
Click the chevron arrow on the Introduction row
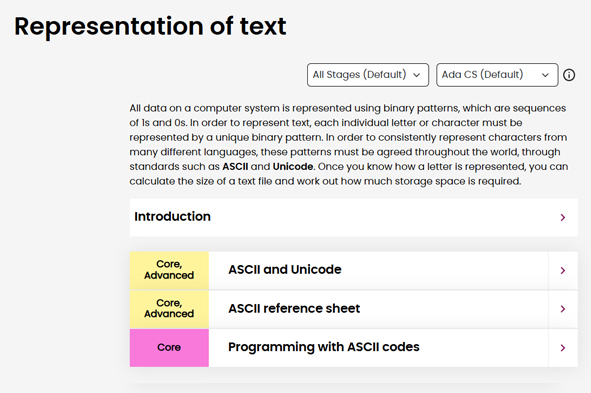(563, 217)
